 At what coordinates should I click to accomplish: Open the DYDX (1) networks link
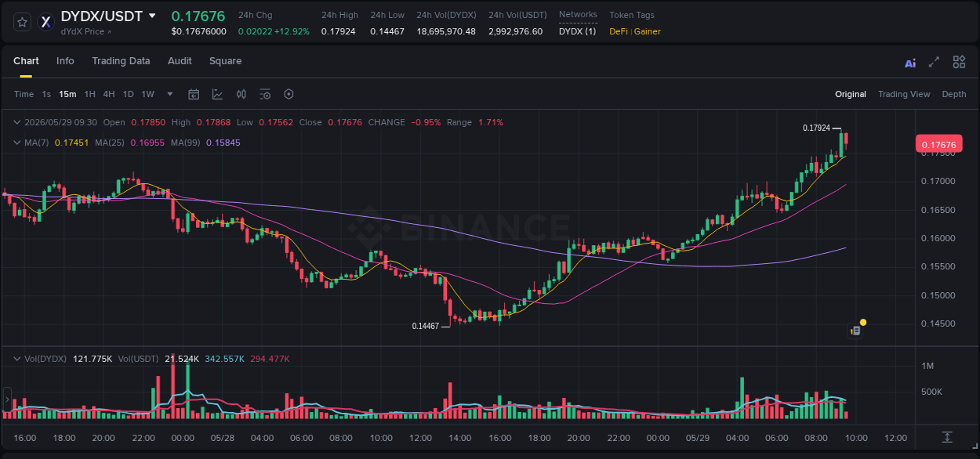click(x=577, y=31)
